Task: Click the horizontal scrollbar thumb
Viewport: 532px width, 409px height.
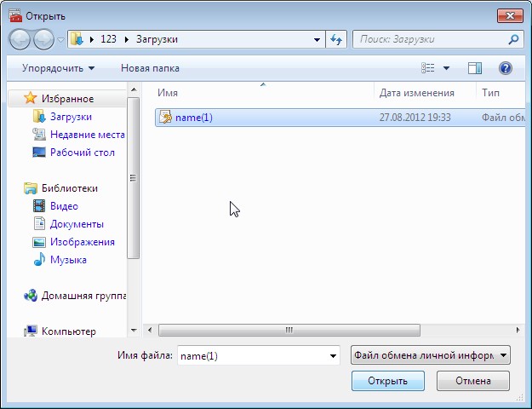Action: [289, 331]
